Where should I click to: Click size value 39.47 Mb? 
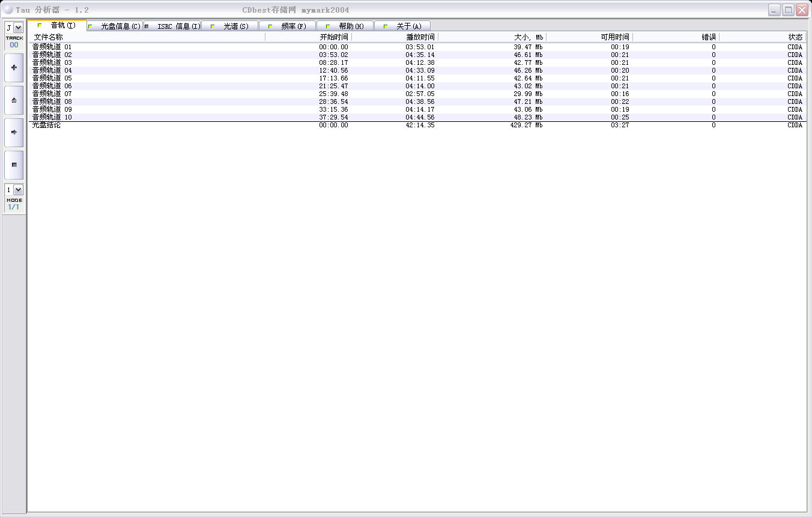click(528, 47)
